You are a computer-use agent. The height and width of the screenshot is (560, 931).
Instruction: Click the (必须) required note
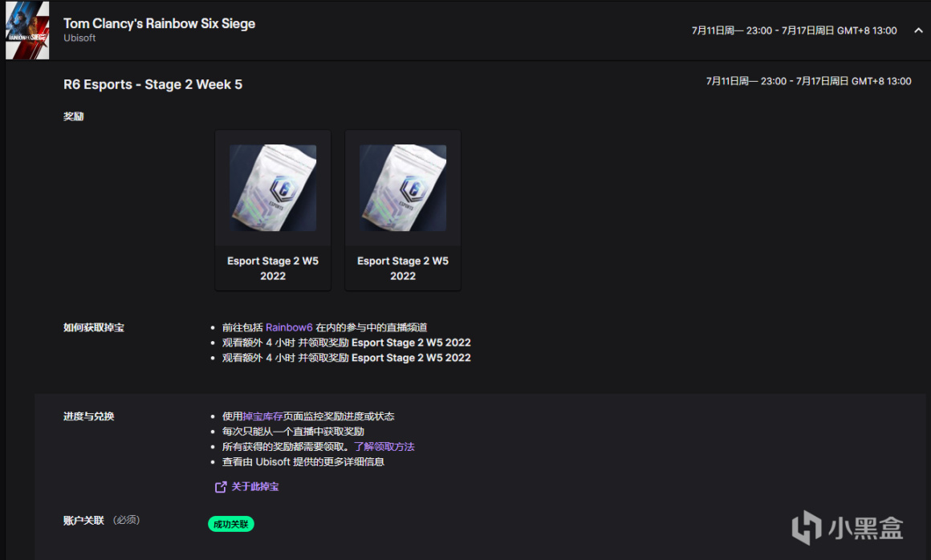[x=127, y=520]
